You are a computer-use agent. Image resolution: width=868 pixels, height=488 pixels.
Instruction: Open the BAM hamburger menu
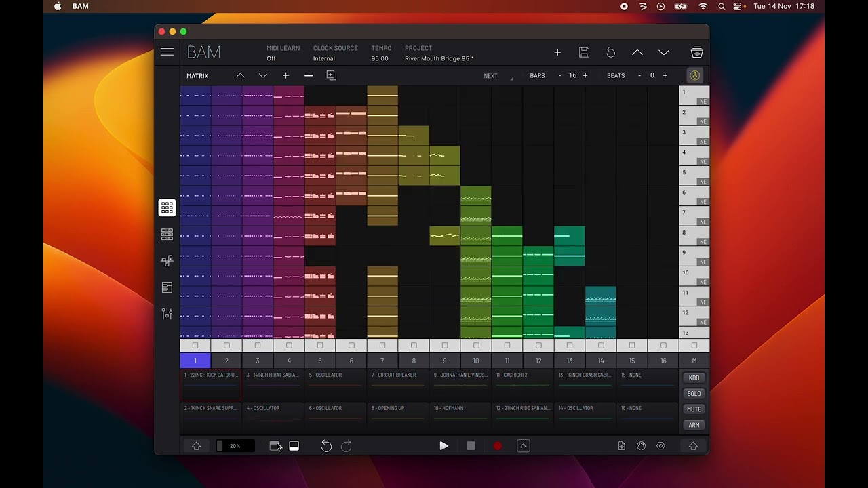coord(167,52)
